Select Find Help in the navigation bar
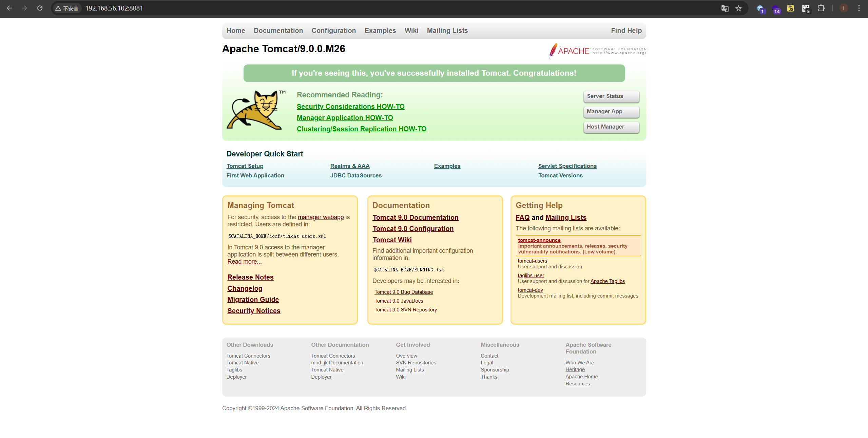 (x=626, y=31)
